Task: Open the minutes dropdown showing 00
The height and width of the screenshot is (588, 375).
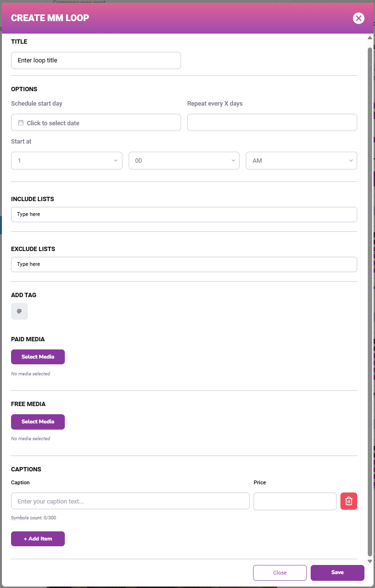Action: click(184, 161)
